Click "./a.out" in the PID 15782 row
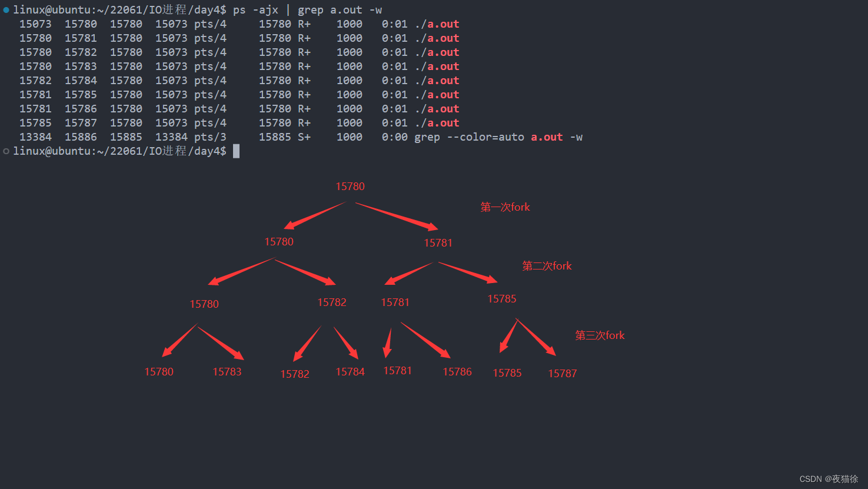The image size is (868, 489). pyautogui.click(x=437, y=52)
